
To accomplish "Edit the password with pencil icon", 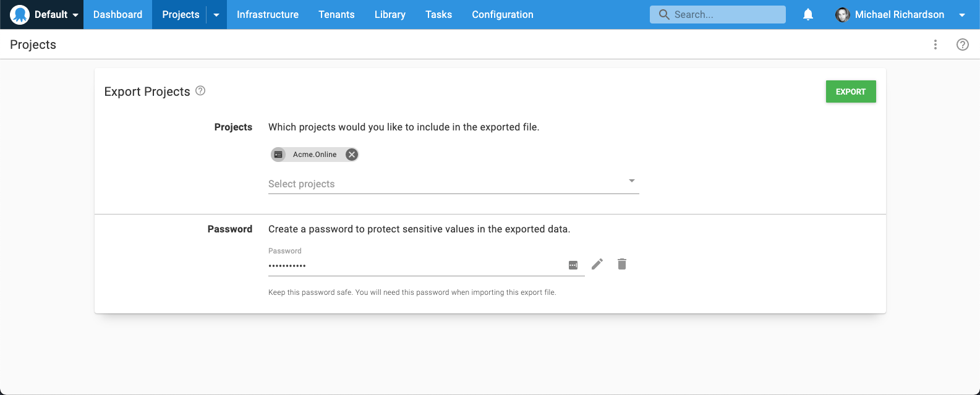I will tap(597, 265).
